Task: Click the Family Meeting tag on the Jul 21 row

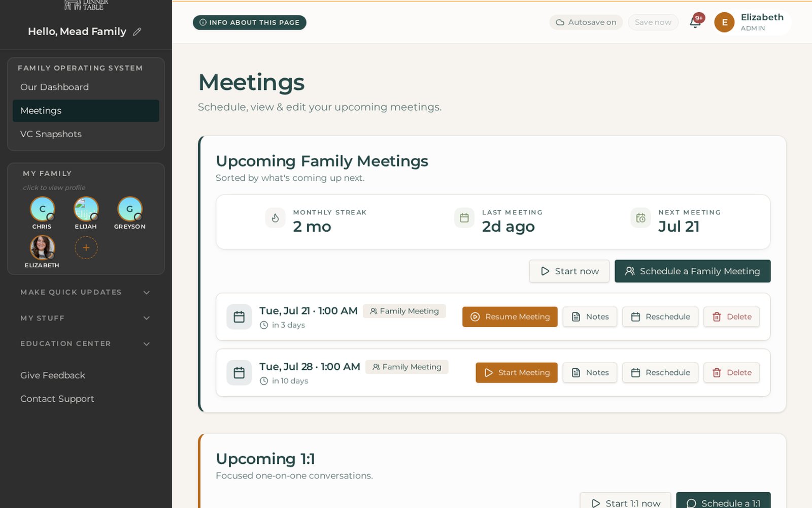Action: click(404, 311)
